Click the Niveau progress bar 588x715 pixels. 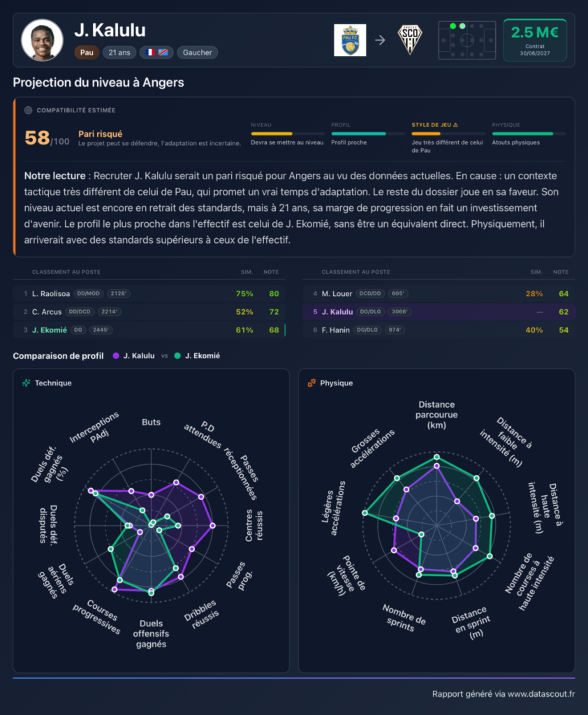[288, 133]
